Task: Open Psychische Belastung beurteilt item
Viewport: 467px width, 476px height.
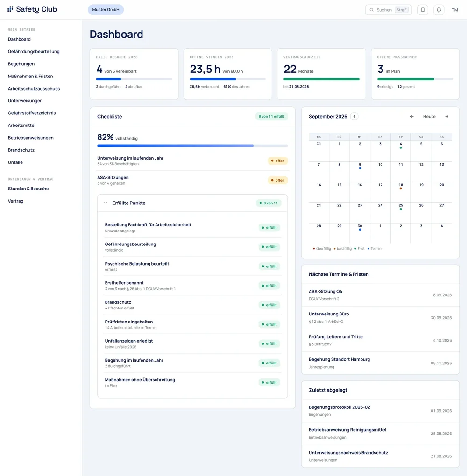Action: point(192,266)
